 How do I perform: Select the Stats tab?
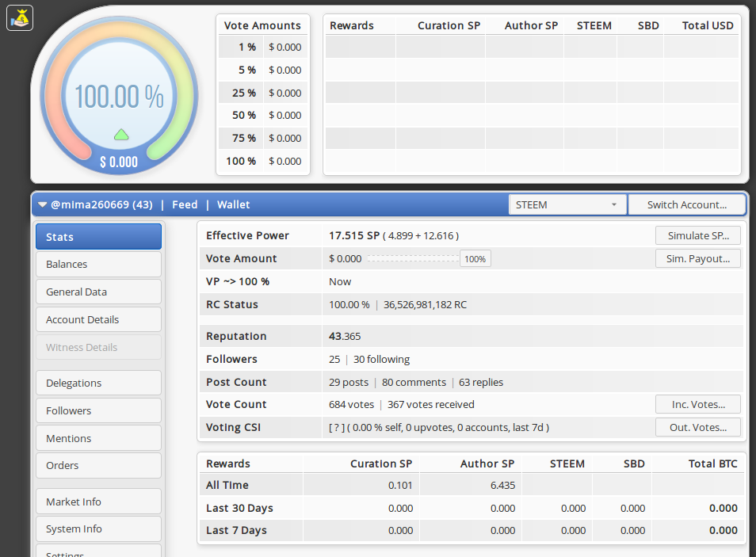coord(98,237)
